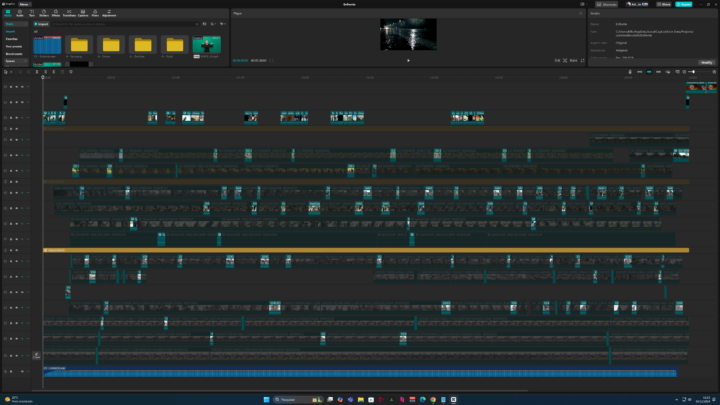Click the fullscreen icon in the player
This screenshot has height=405, width=720.
click(582, 60)
